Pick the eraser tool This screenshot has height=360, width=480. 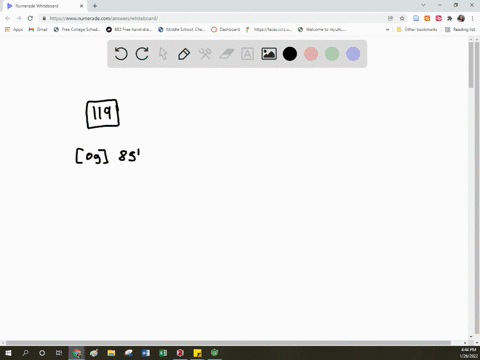coord(227,54)
